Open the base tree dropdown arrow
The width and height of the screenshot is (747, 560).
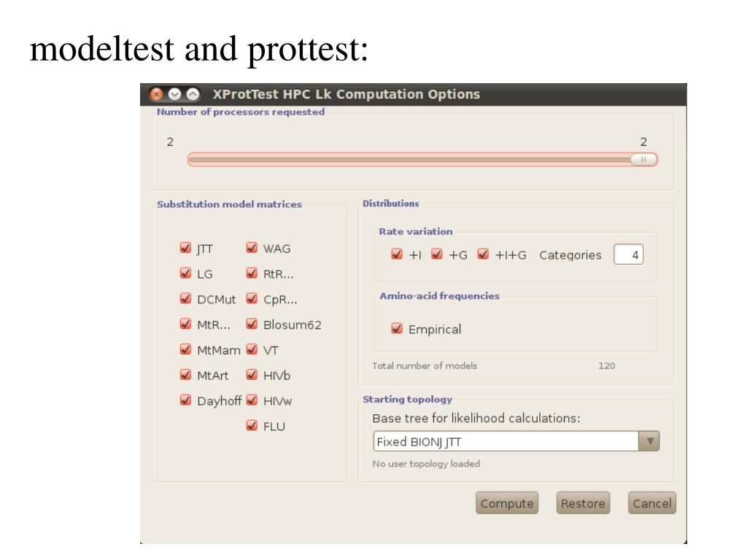click(x=649, y=441)
